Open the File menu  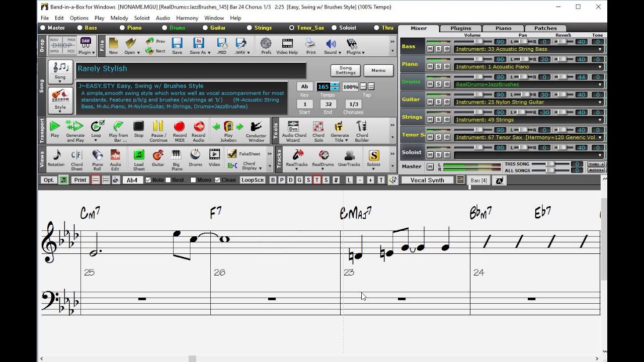click(45, 18)
